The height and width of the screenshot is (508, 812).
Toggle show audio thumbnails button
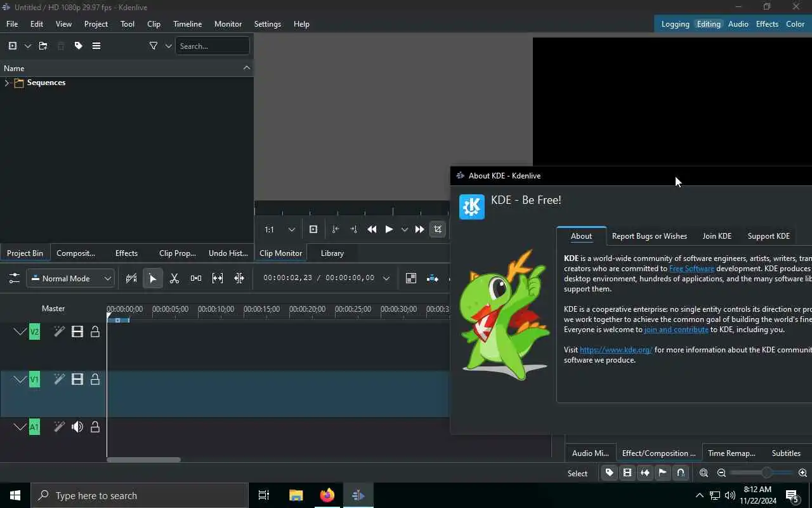[x=645, y=472]
